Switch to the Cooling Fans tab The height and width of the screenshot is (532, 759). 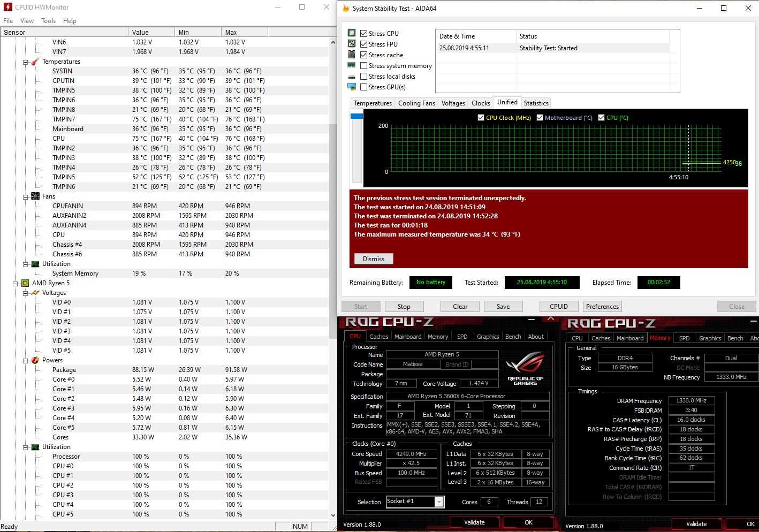click(416, 103)
